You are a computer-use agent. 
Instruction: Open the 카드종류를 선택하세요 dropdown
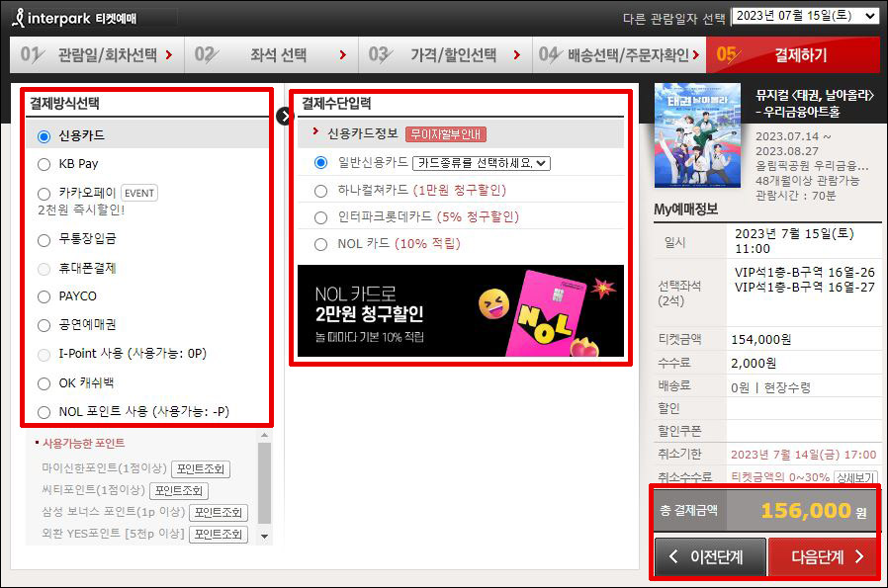coord(482,163)
